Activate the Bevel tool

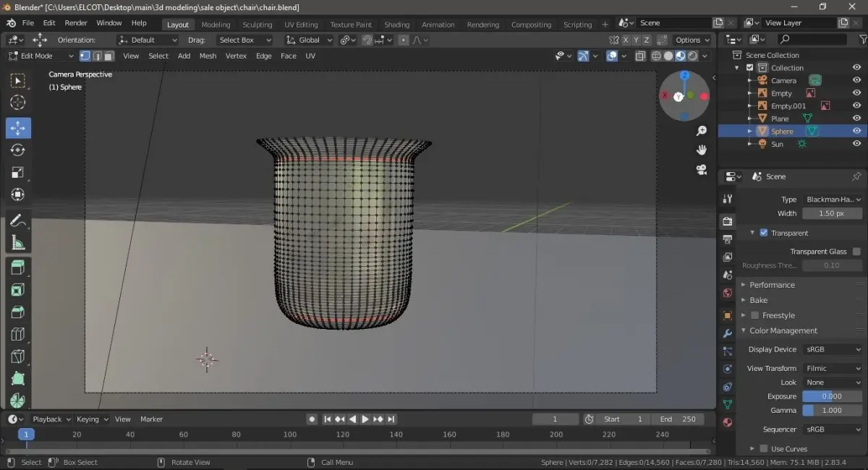[x=18, y=312]
